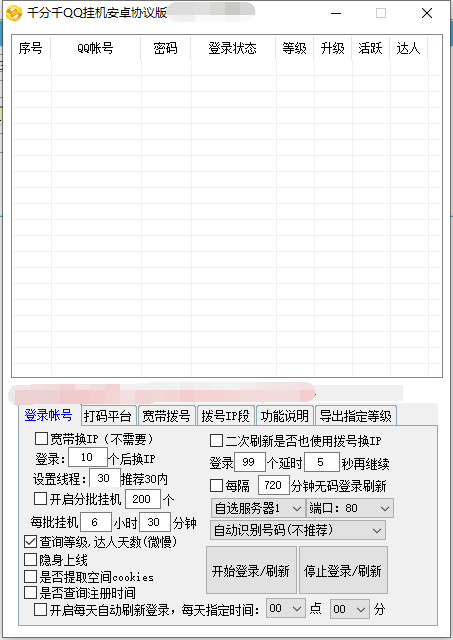This screenshot has height=640, width=453.
Task: Close the 千分千QQ挂机 window
Action: tap(427, 13)
